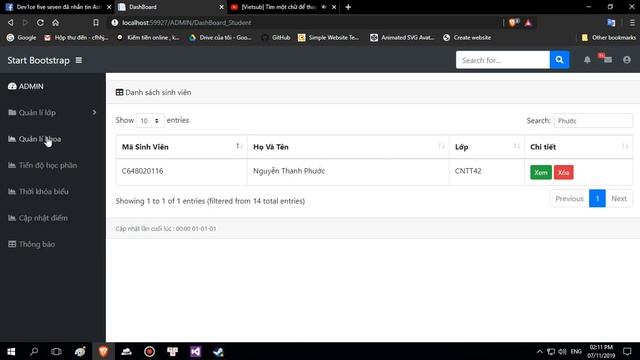The width and height of the screenshot is (640, 360).
Task: Mute the Vietsub tab audio icon
Action: (324, 7)
